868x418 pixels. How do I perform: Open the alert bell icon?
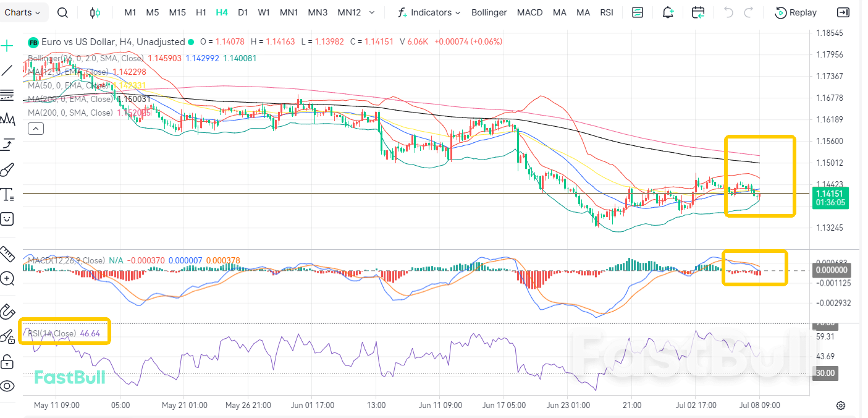pyautogui.click(x=668, y=12)
